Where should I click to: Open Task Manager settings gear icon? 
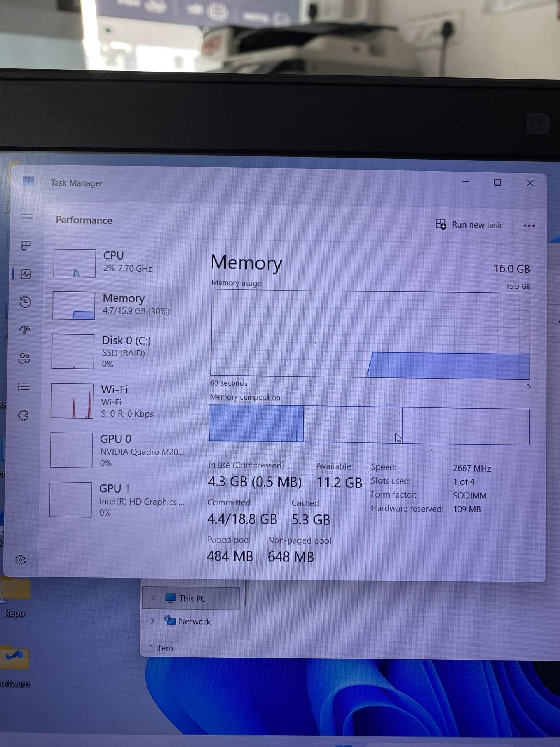pos(20,560)
